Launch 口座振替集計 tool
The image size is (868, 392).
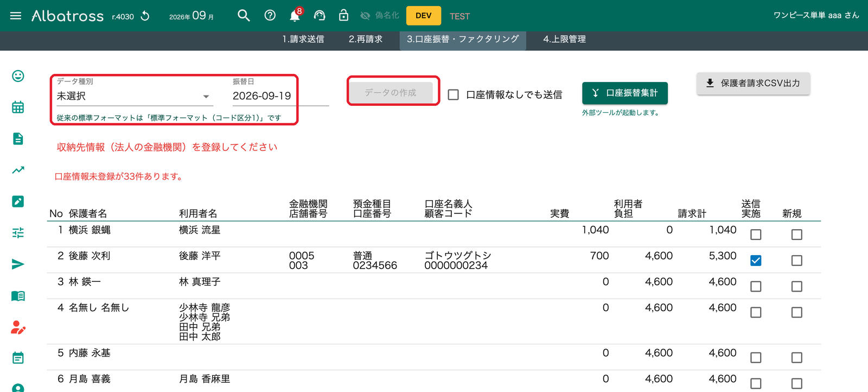tap(625, 93)
